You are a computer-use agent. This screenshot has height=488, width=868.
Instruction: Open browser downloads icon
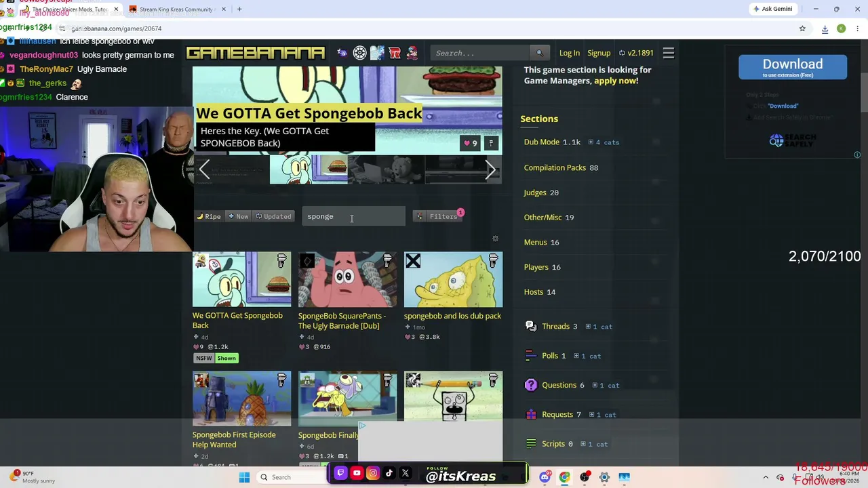(825, 28)
